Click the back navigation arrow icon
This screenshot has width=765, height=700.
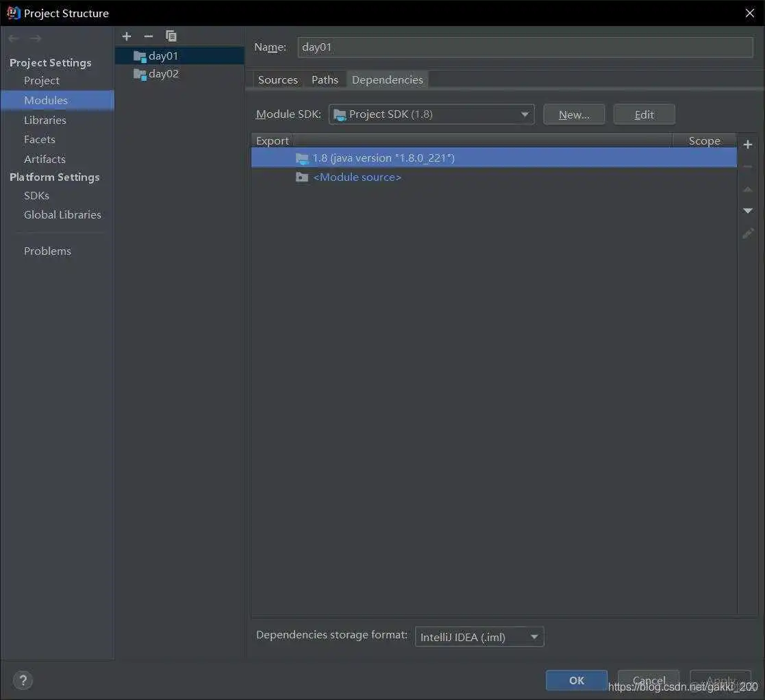pyautogui.click(x=12, y=38)
